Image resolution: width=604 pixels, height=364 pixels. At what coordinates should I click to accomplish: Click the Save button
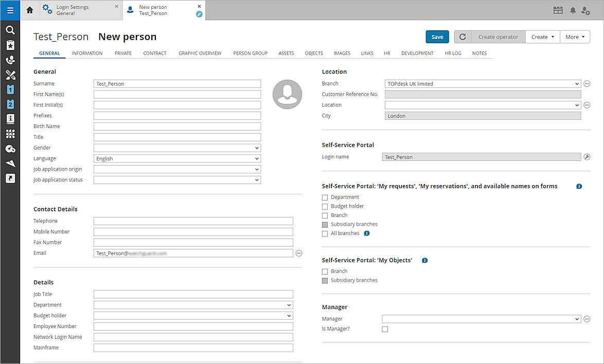point(437,37)
